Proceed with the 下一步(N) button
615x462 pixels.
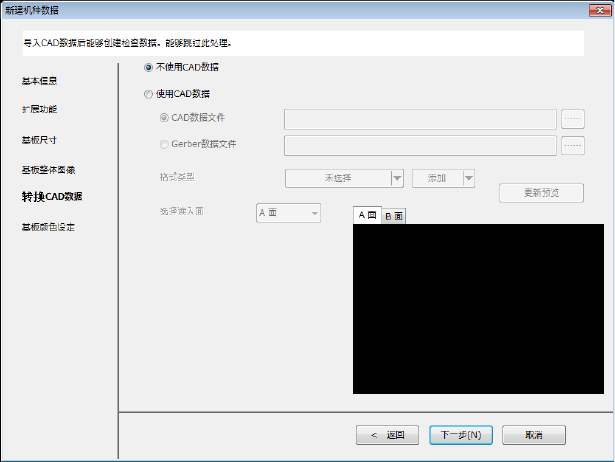[461, 435]
